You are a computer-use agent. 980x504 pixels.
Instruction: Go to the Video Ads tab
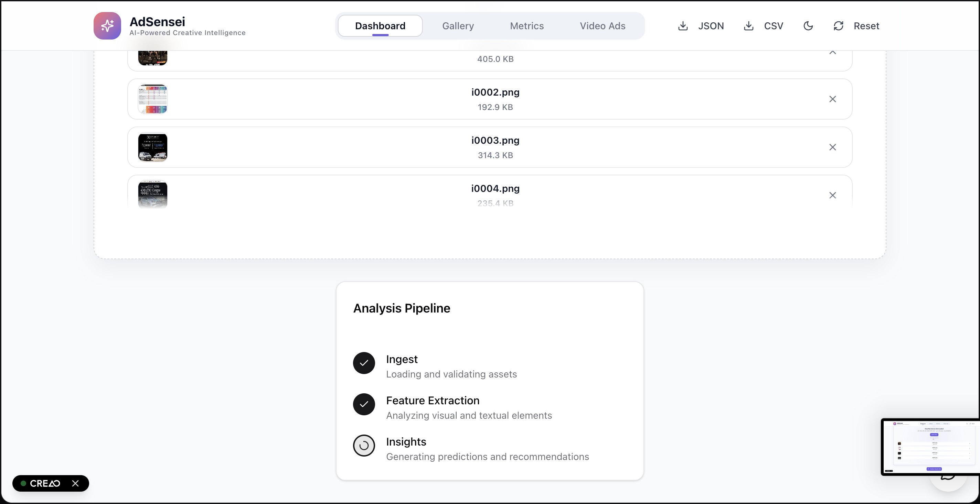[602, 26]
